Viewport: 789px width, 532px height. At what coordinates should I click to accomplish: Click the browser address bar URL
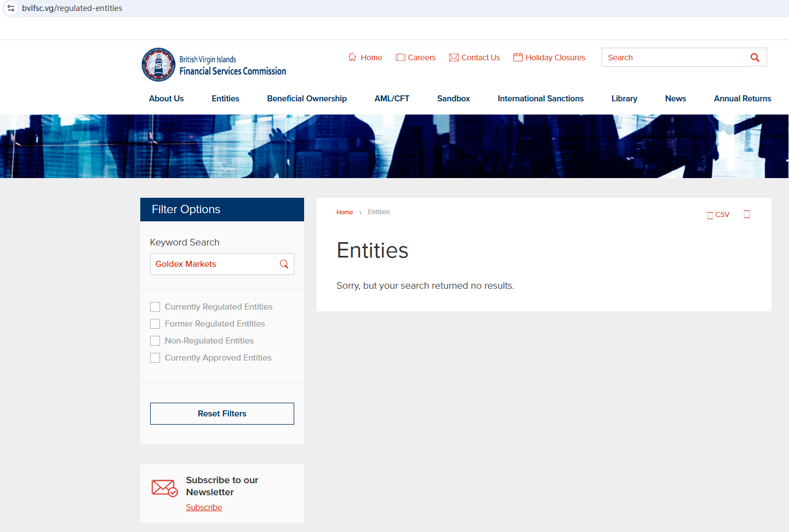pos(72,8)
